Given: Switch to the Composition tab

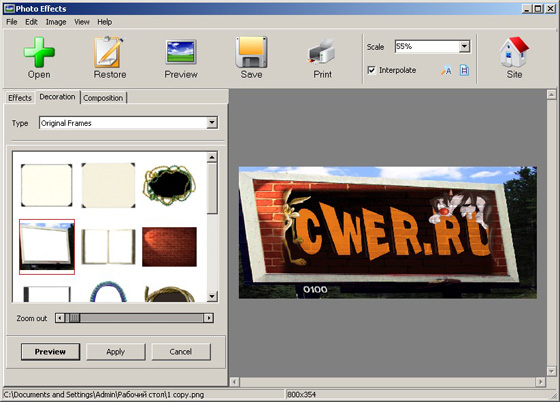Looking at the screenshot, I should tap(103, 98).
